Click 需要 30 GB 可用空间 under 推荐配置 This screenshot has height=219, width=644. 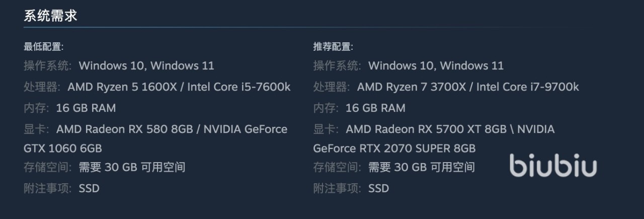(422, 167)
